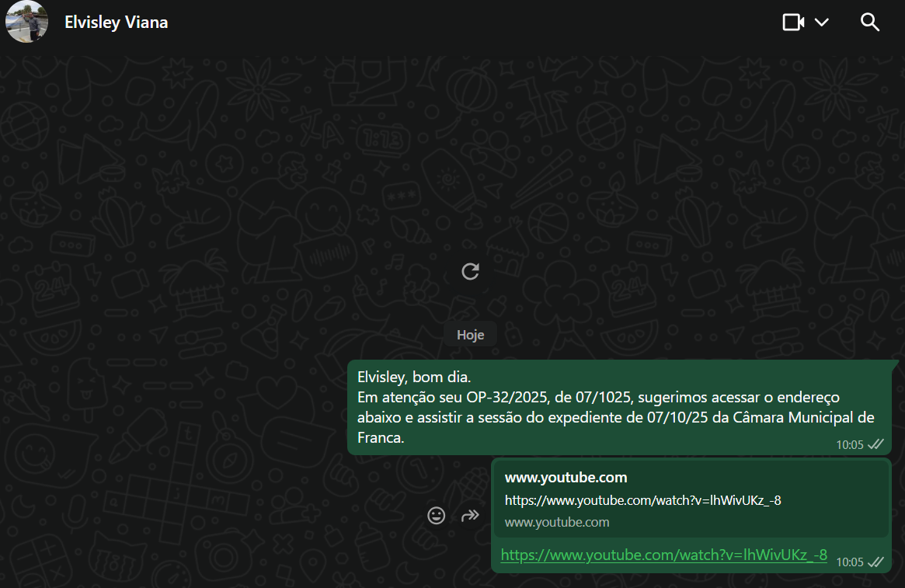This screenshot has height=588, width=905.
Task: Click the white URL inside the preview card
Action: [642, 500]
